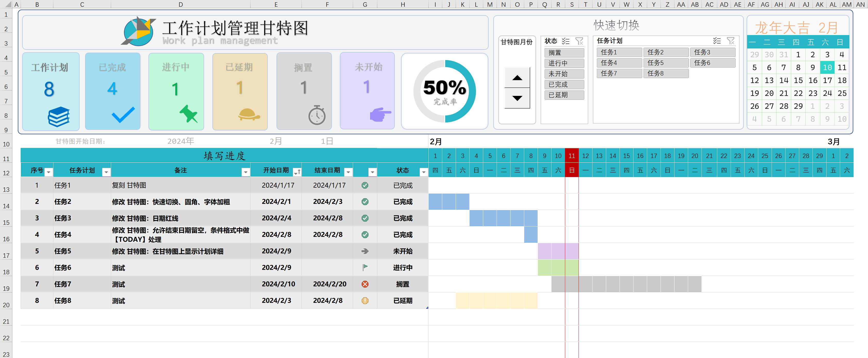The width and height of the screenshot is (868, 358).
Task: Toggle multi-select icon in 状态 slicer
Action: [566, 41]
